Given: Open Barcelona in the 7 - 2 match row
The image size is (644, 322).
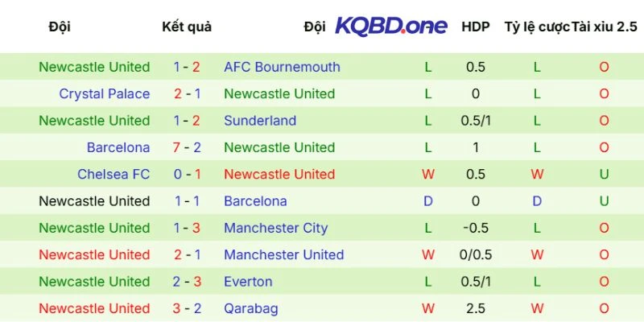Looking at the screenshot, I should coord(118,147).
